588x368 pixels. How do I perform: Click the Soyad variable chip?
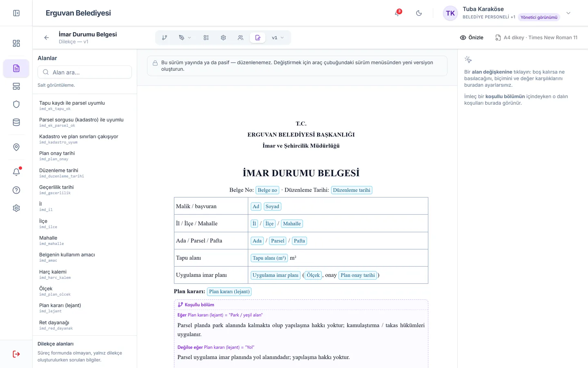pos(272,206)
